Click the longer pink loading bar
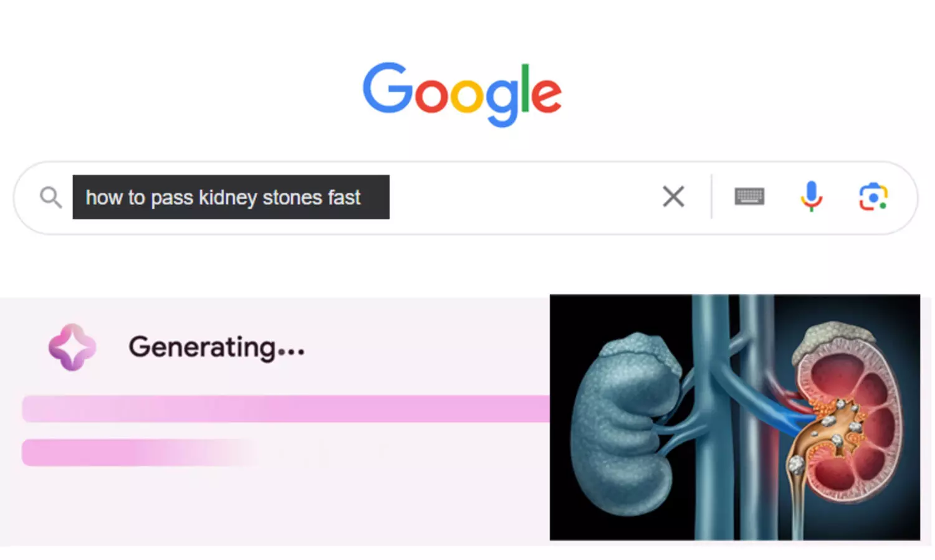935x560 pixels. point(285,409)
